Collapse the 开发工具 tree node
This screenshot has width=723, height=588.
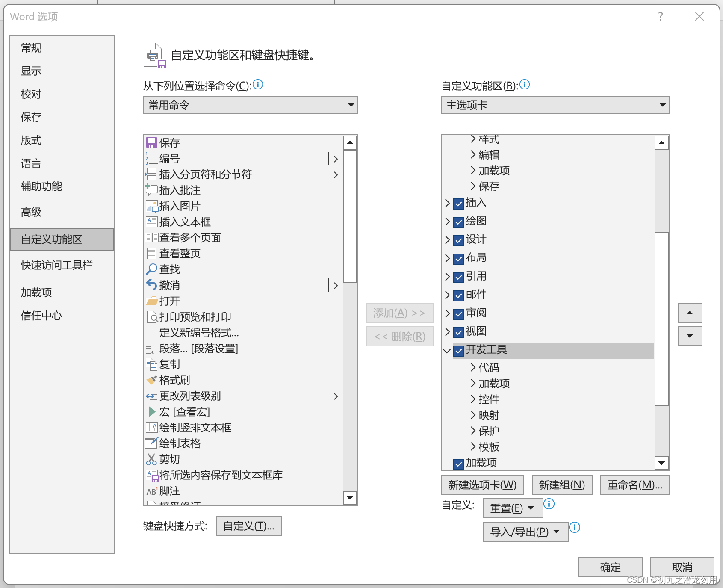point(447,351)
